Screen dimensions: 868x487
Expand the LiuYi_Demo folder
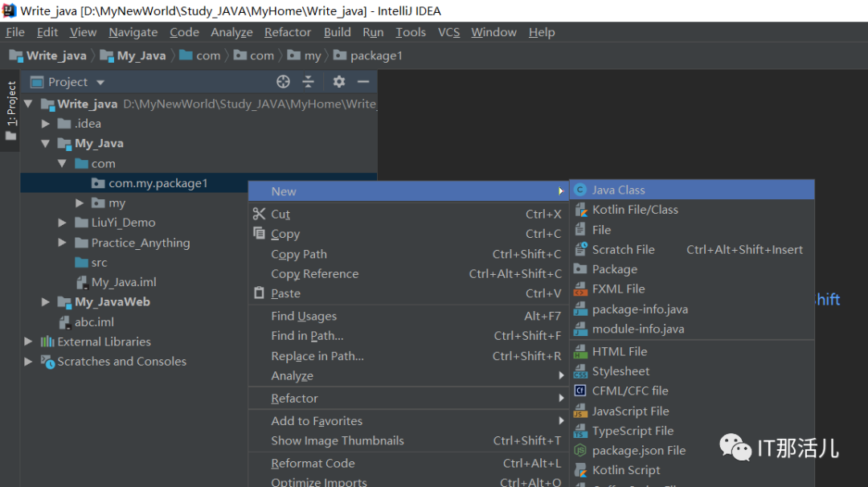tap(62, 223)
